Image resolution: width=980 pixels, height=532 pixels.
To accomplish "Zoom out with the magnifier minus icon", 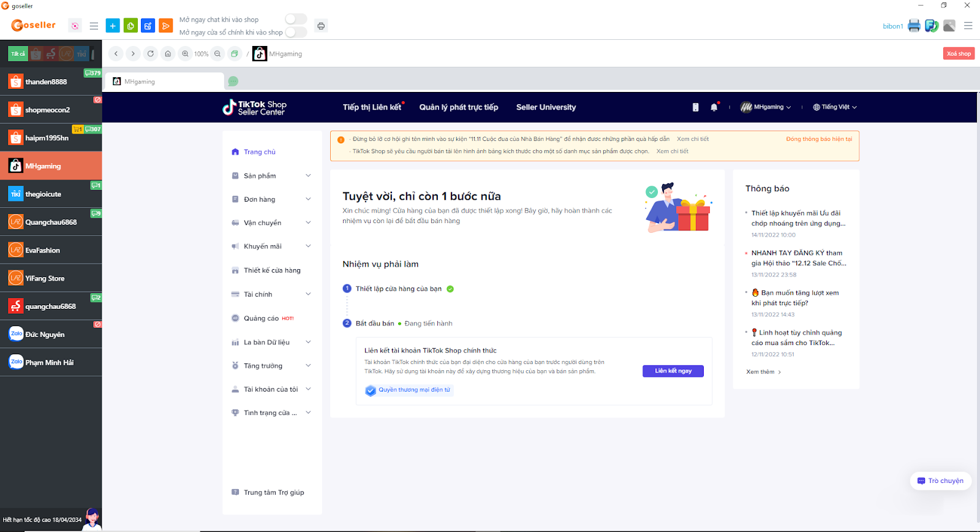I will (217, 54).
